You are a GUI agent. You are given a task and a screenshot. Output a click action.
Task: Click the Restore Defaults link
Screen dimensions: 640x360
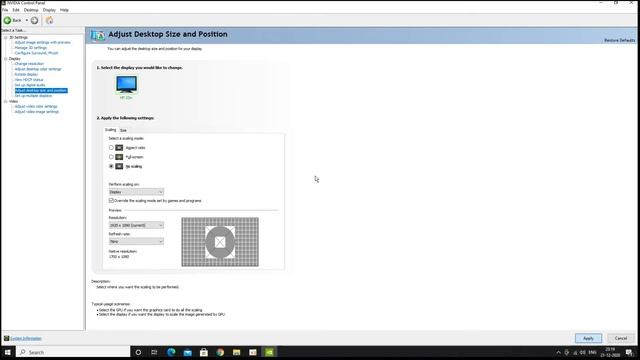point(619,40)
